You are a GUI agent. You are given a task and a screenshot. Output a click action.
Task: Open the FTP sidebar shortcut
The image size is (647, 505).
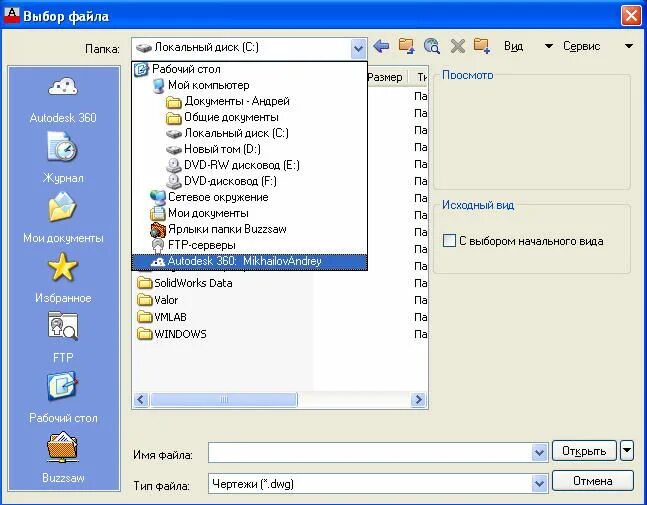(63, 338)
